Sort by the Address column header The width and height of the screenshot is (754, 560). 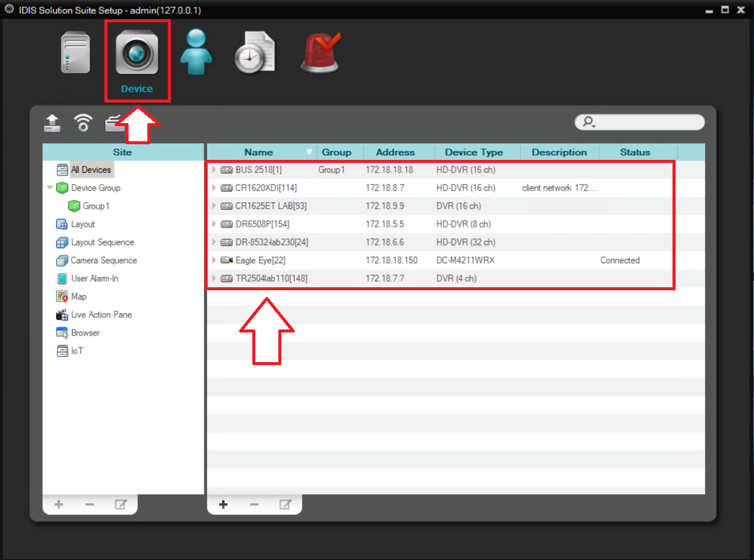click(395, 152)
